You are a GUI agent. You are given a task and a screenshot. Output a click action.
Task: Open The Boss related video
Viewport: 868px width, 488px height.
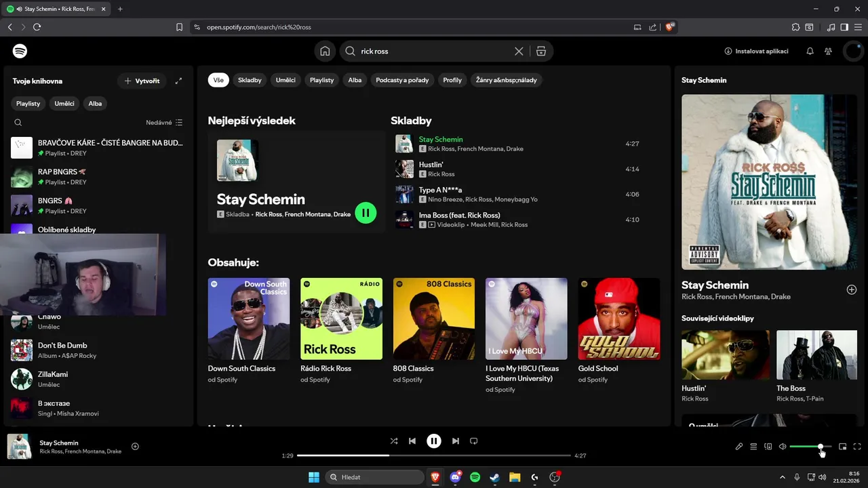point(816,366)
